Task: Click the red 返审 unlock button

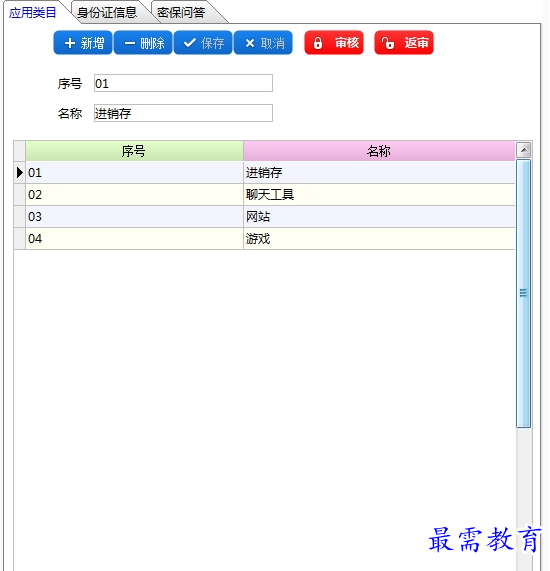Action: tap(404, 43)
